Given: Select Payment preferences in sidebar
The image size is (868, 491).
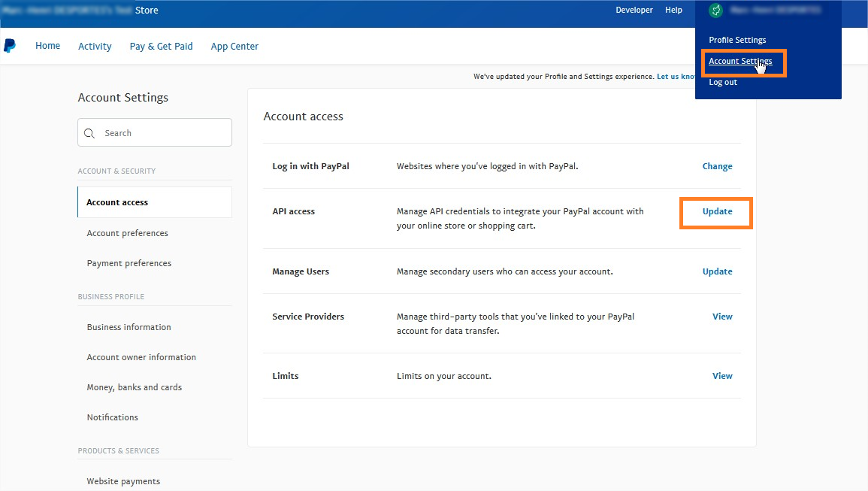Looking at the screenshot, I should pos(129,262).
